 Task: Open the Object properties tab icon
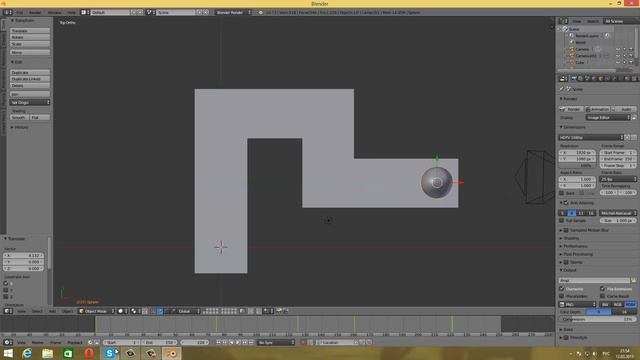click(601, 78)
